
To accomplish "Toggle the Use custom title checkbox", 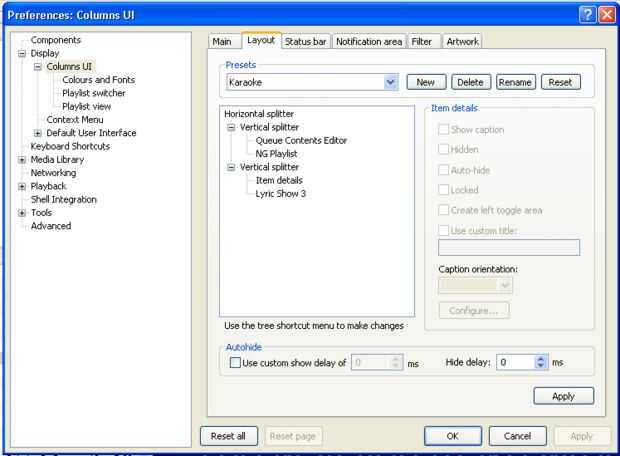I will coord(444,230).
